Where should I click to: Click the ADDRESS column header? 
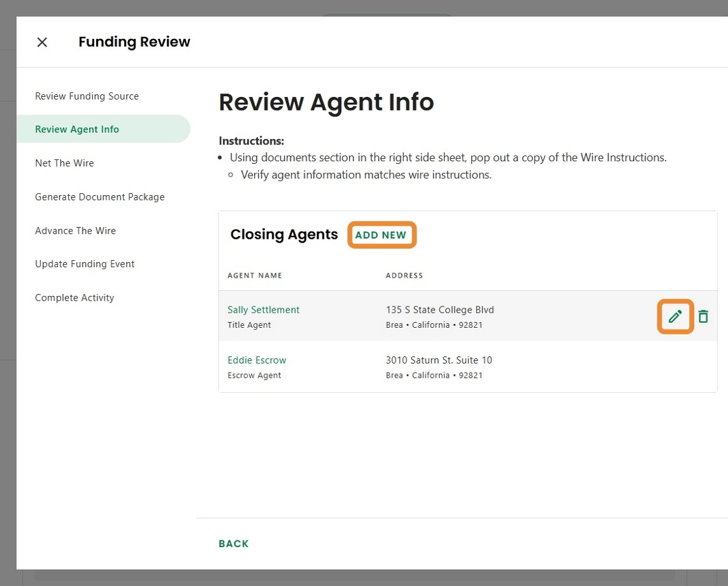click(x=404, y=276)
